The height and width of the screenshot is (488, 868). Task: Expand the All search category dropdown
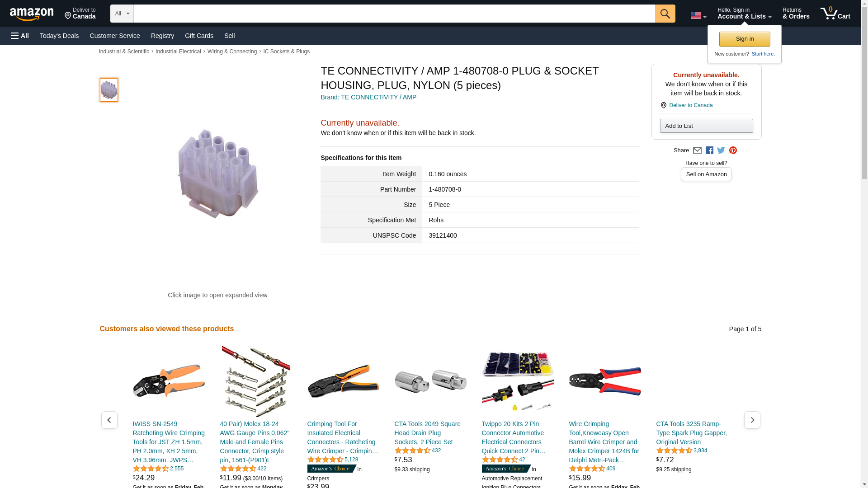coord(122,14)
